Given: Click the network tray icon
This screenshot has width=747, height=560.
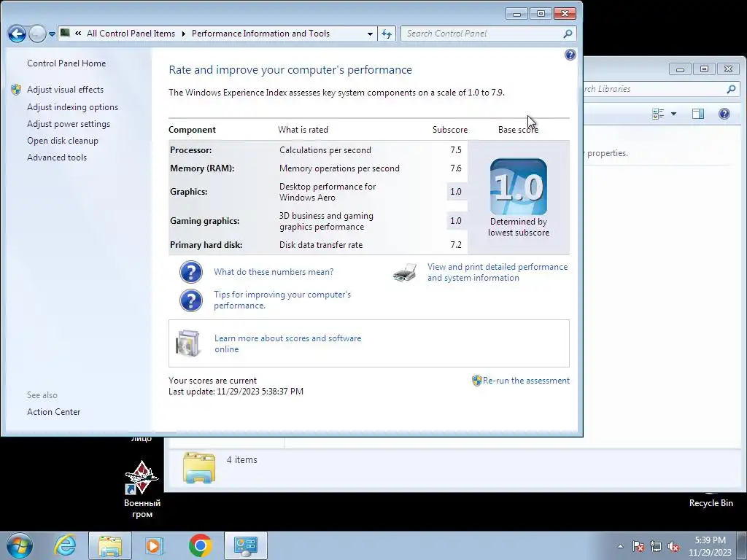Looking at the screenshot, I should (x=656, y=546).
